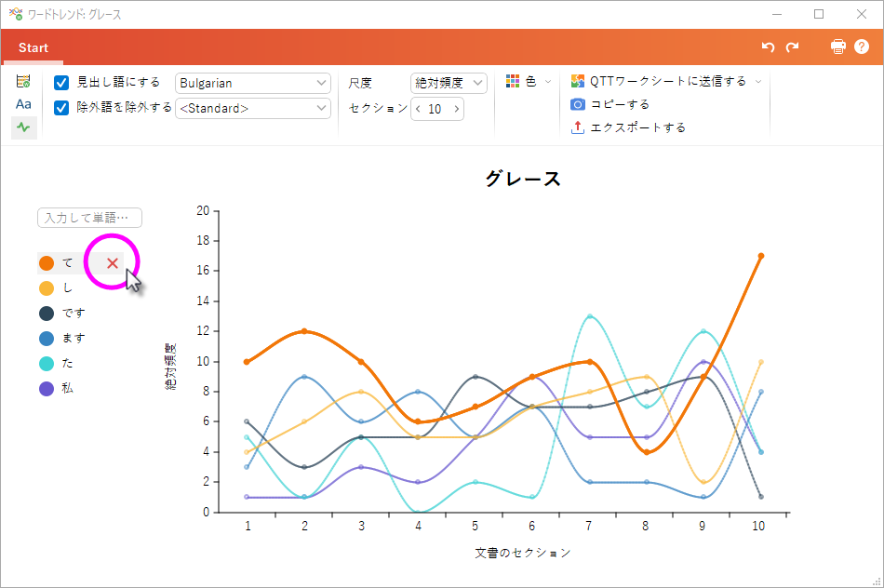The image size is (884, 588).
Task: Remove the word て with the red X
Action: (x=113, y=263)
